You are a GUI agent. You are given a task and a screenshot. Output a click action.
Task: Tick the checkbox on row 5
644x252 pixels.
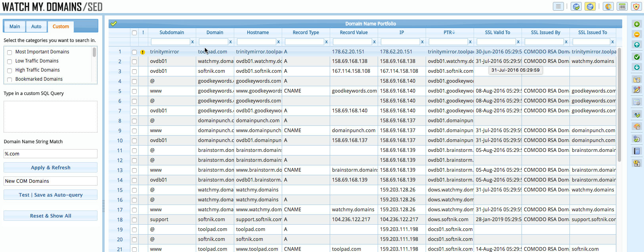134,91
